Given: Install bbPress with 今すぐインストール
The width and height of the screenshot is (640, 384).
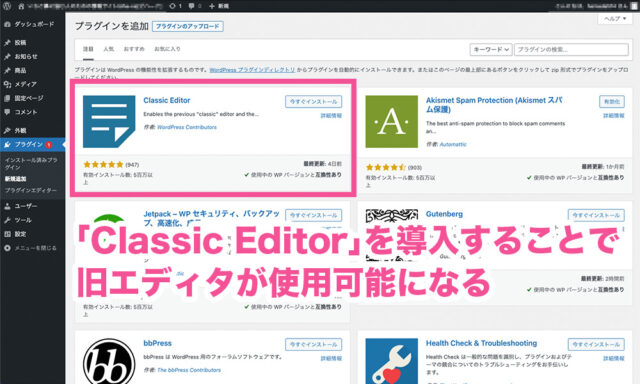Looking at the screenshot, I should pos(313,344).
